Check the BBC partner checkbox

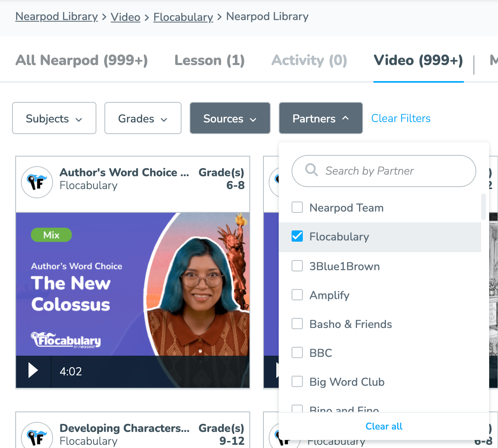point(297,352)
